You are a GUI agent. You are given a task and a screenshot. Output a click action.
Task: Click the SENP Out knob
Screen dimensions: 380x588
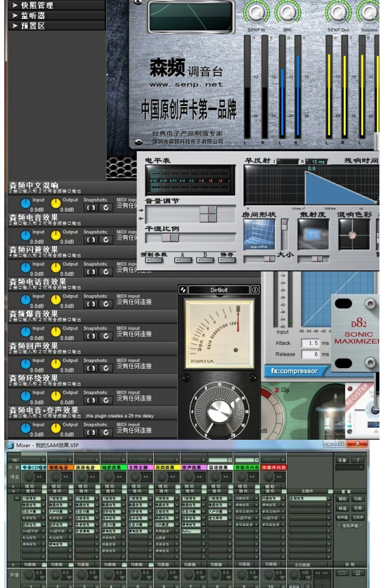coord(338,12)
